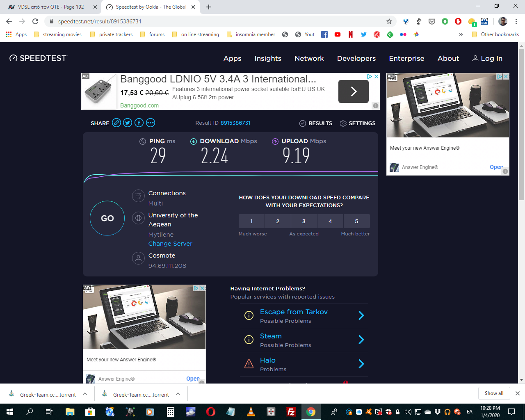Open streaming movies bookmark folder
The height and width of the screenshot is (420, 525).
coord(58,34)
